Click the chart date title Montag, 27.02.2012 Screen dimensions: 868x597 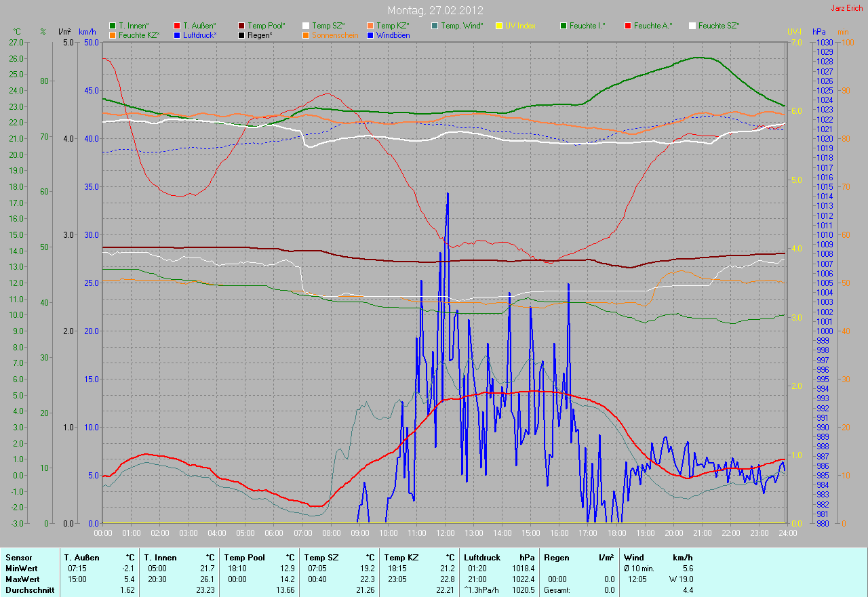pos(434,10)
